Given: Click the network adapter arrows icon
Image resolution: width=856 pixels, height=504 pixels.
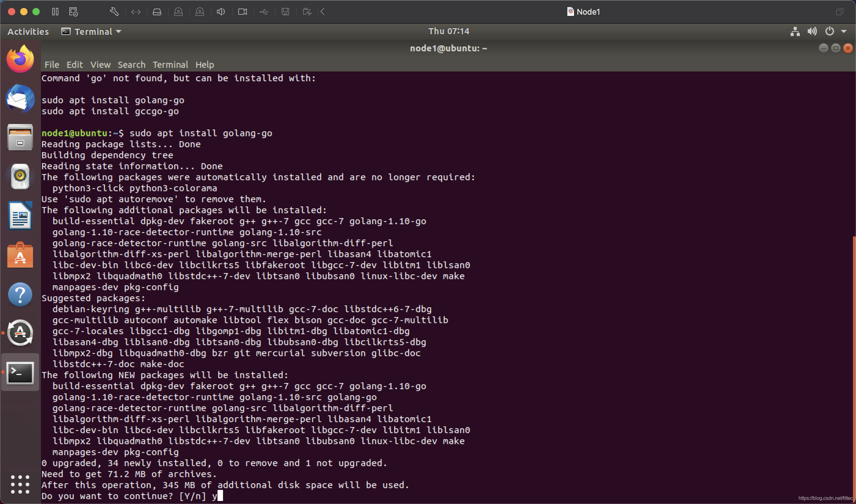Looking at the screenshot, I should point(136,12).
